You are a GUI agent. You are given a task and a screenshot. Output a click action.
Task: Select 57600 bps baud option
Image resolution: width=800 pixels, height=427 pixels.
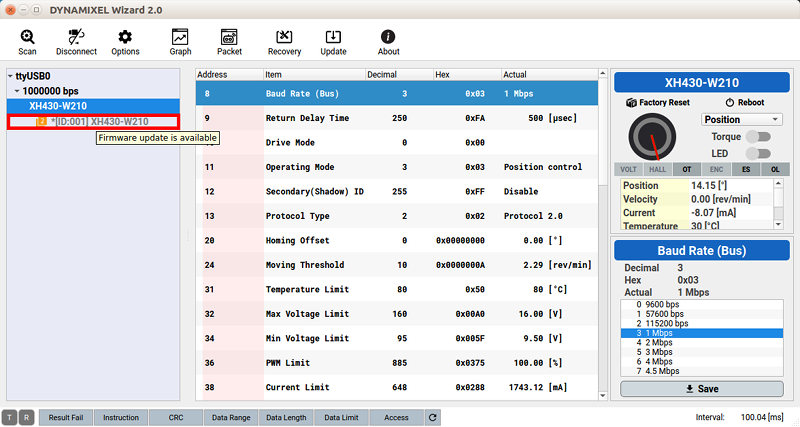click(702, 314)
